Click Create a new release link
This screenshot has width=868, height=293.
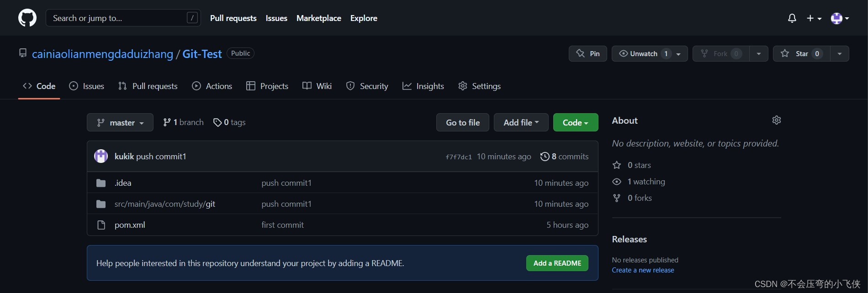coord(643,270)
